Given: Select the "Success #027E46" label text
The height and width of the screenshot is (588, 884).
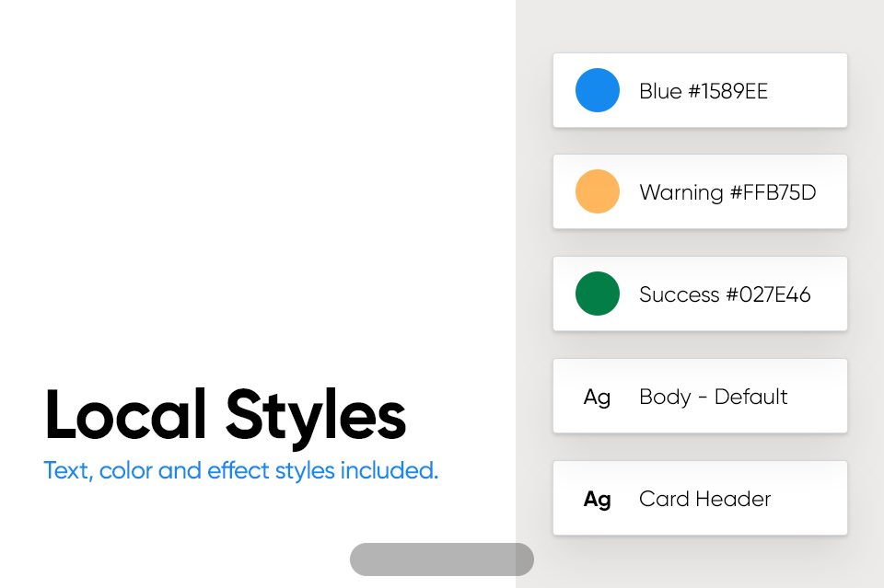Looking at the screenshot, I should point(725,294).
